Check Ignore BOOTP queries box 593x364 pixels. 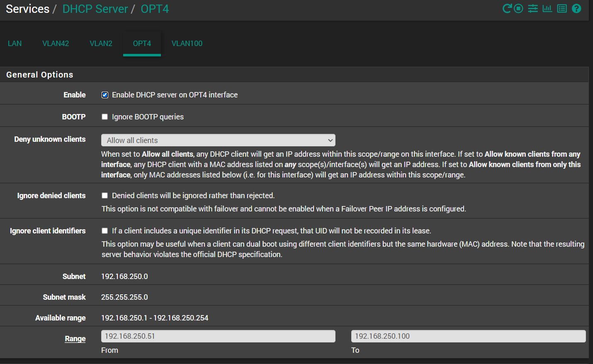(x=105, y=117)
